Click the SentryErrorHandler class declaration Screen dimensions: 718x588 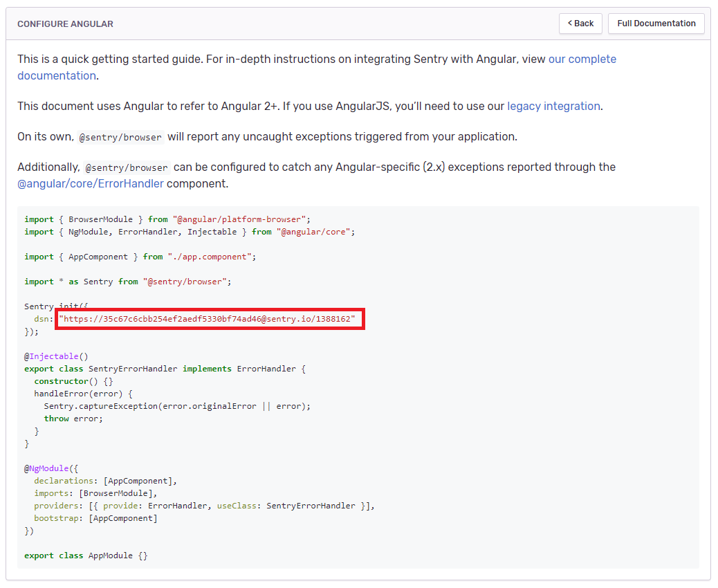coord(165,369)
